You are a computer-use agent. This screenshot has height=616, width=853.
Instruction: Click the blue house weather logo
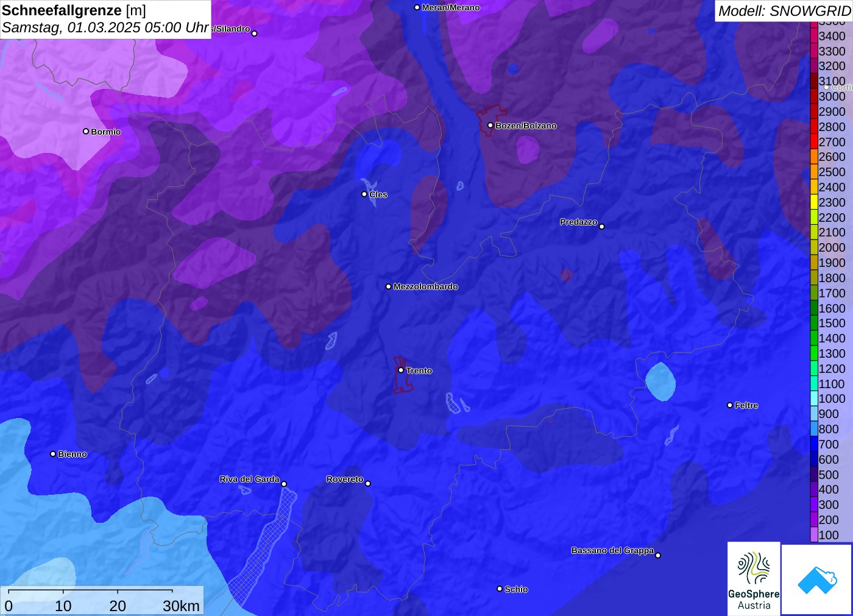817,579
